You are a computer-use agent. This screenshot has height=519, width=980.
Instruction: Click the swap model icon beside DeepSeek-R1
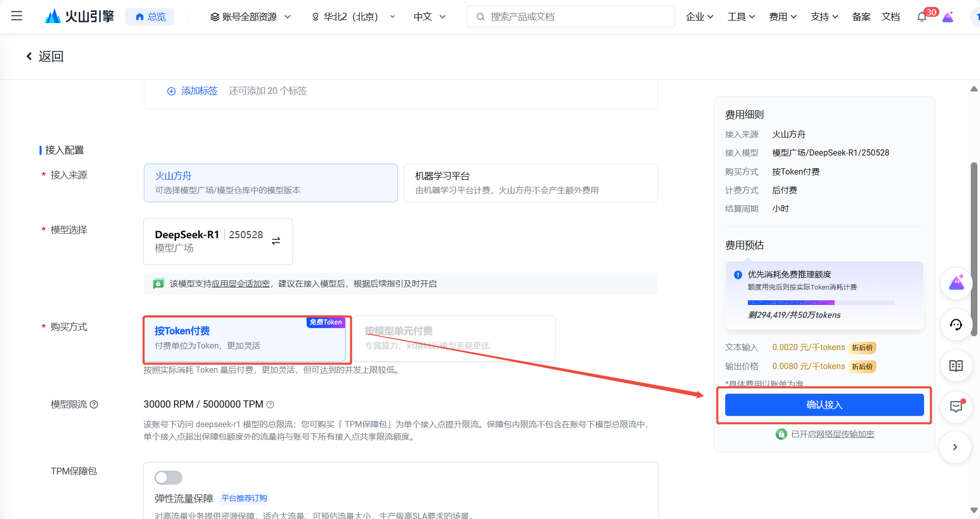276,241
